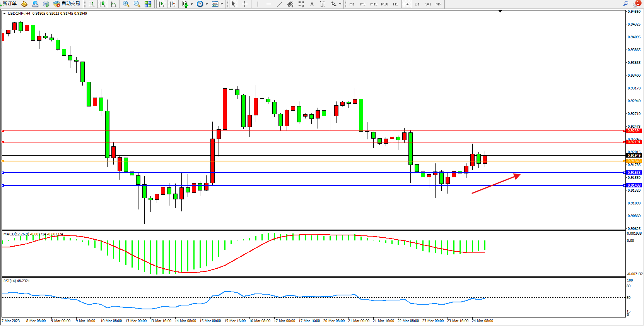The height and width of the screenshot is (326, 644).
Task: Switch to the H1 timeframe
Action: click(x=395, y=4)
